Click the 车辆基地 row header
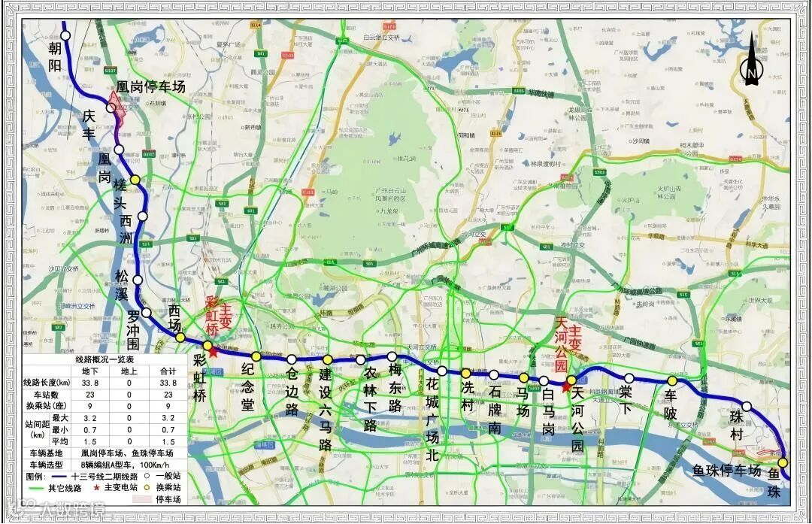 tap(47, 453)
